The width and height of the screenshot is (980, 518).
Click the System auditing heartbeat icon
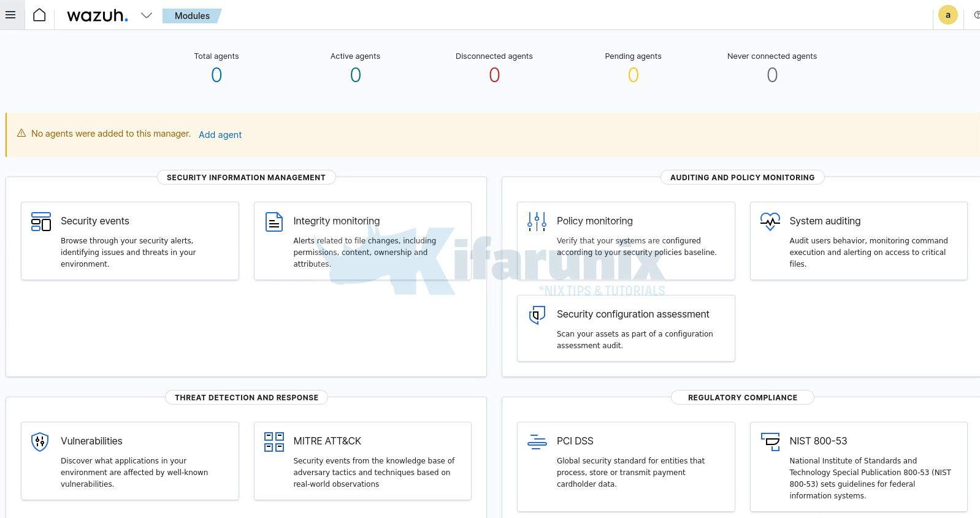[770, 221]
